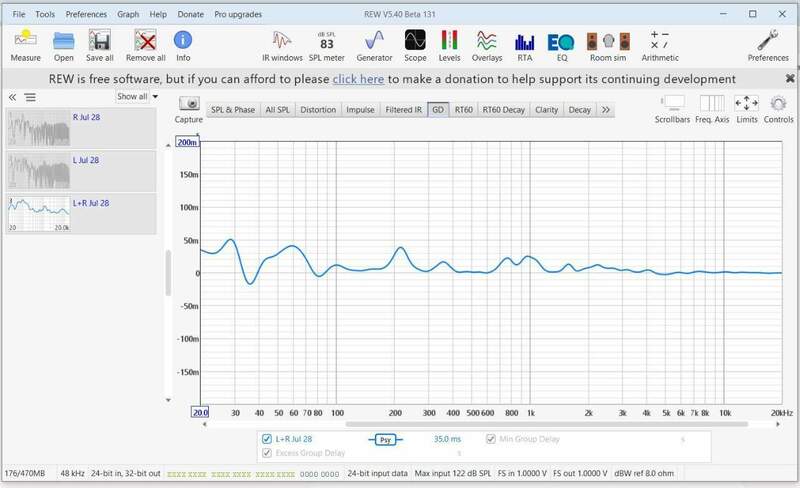Image resolution: width=800 pixels, height=488 pixels.
Task: Collapse measurements panel with double chevron
Action: (x=12, y=97)
